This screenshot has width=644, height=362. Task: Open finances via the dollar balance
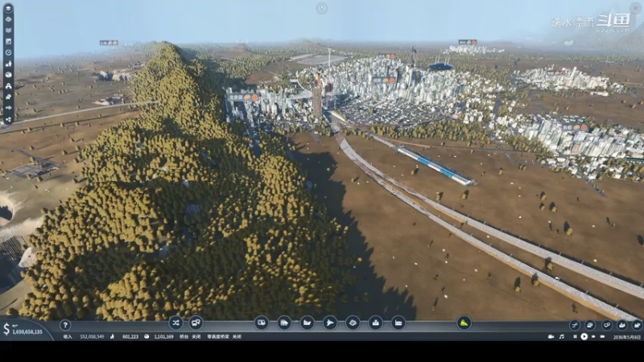(23, 330)
